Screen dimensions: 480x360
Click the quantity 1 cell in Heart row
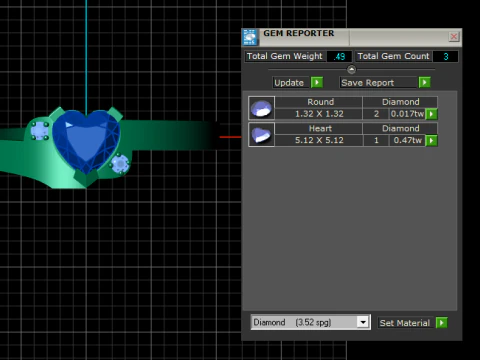click(x=376, y=140)
